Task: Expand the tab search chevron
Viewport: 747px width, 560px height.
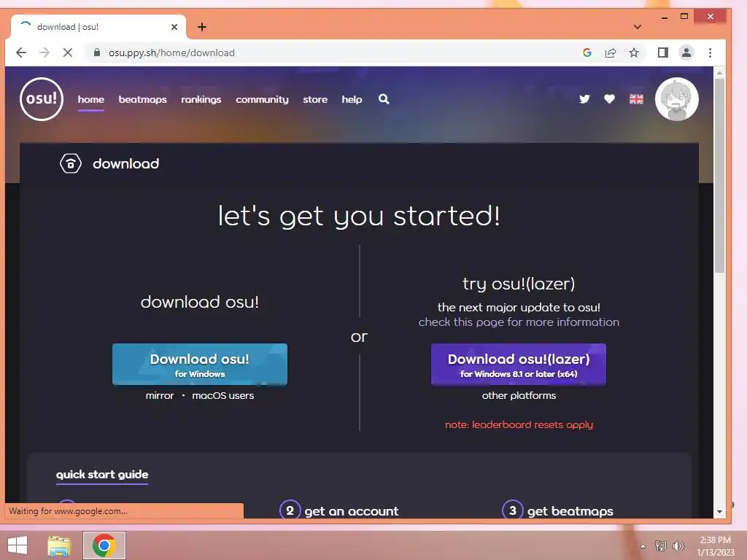Action: 638,27
